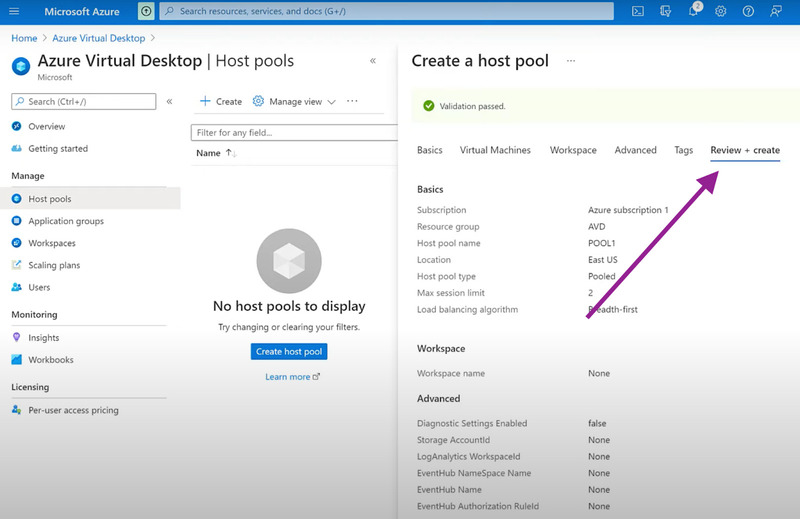Click the Diagnostic Settings Enabled false value
This screenshot has height=519, width=800.
pos(597,423)
